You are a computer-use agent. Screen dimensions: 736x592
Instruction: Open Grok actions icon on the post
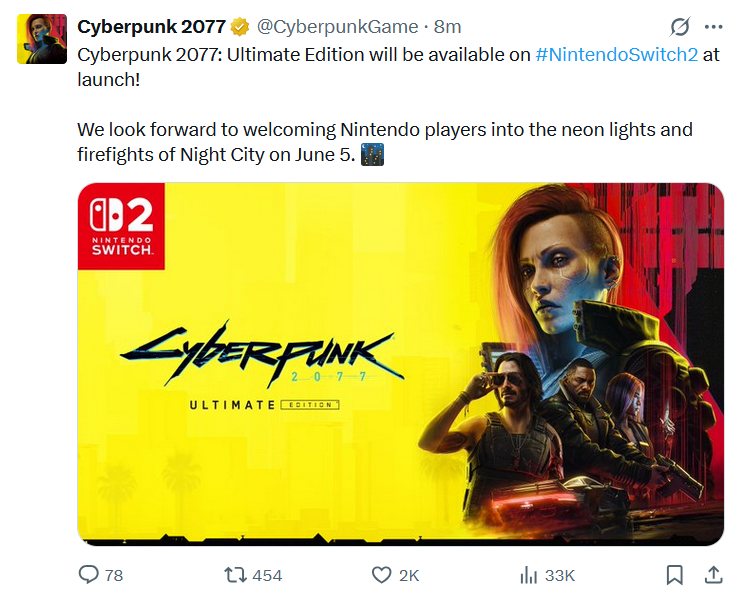pyautogui.click(x=679, y=27)
